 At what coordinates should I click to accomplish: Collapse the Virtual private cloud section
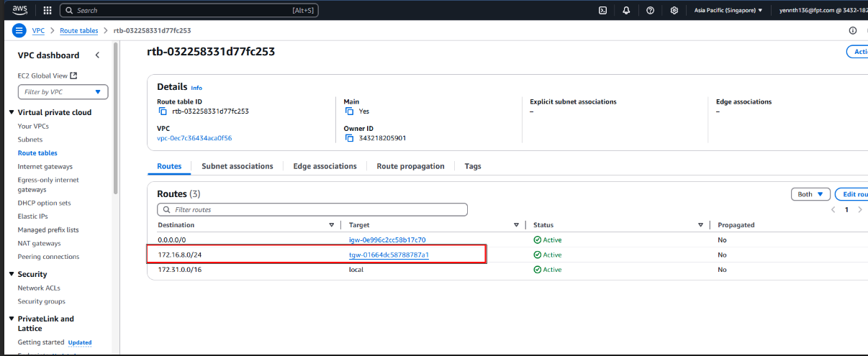pos(12,112)
